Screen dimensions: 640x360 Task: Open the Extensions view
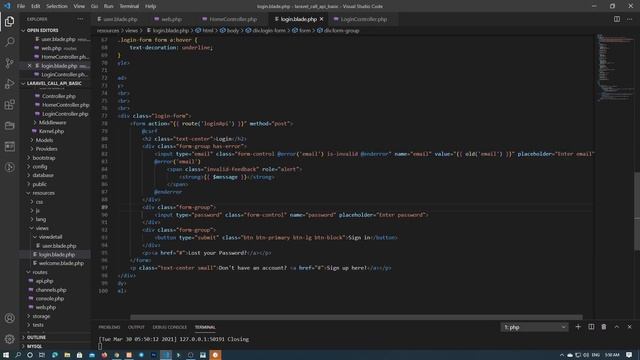9,104
